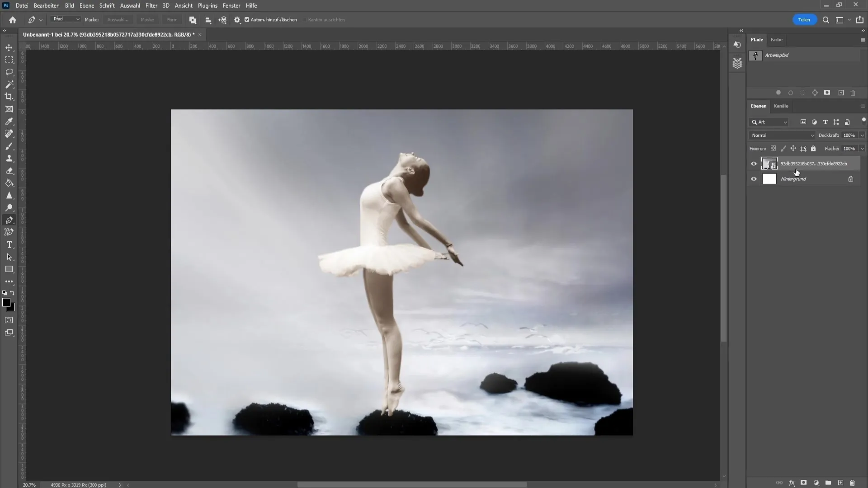The width and height of the screenshot is (868, 488).
Task: Toggle visibility of Hintergrund layer
Action: 754,179
